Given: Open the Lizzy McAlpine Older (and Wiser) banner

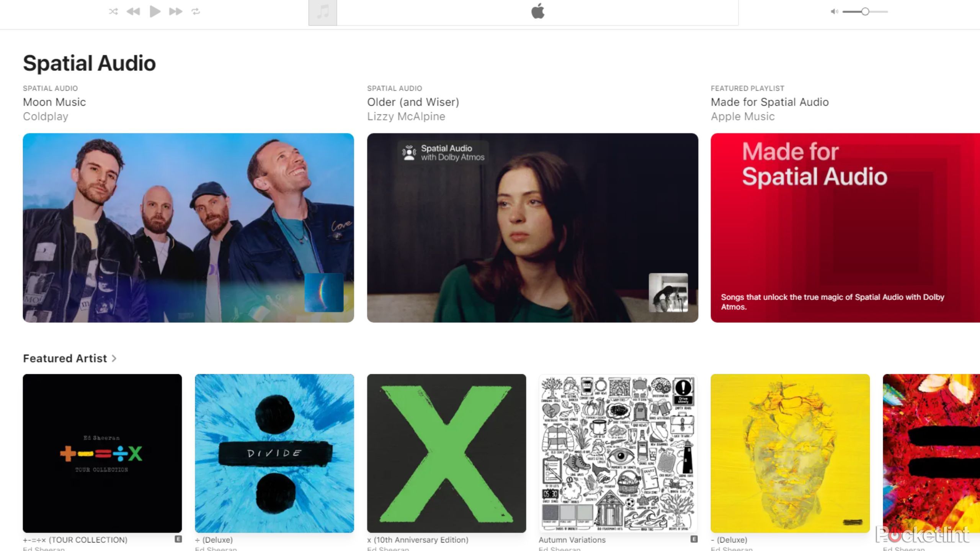Looking at the screenshot, I should point(532,228).
